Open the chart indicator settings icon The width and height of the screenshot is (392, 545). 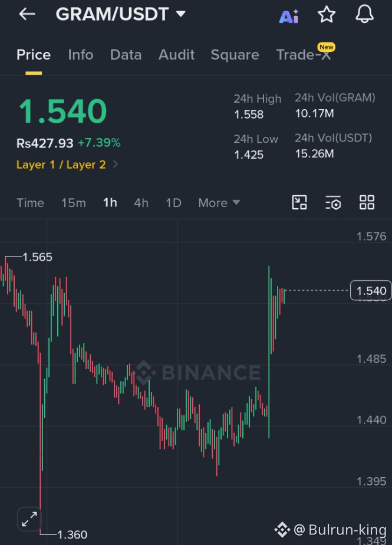pos(333,202)
